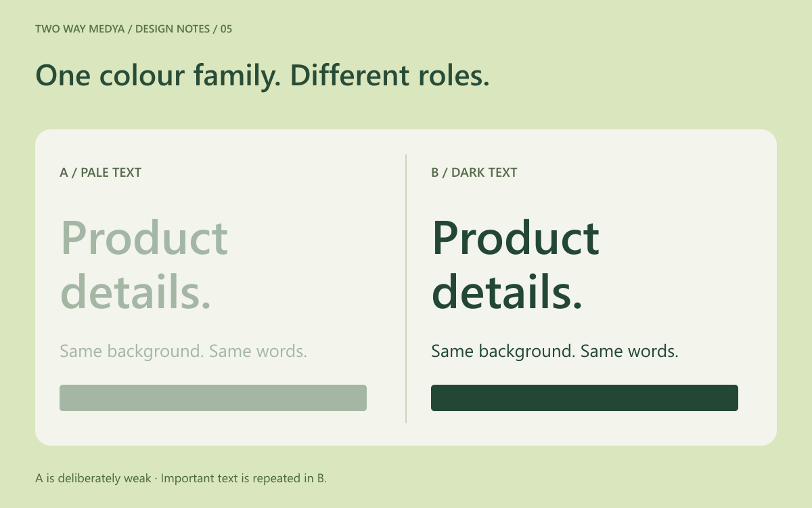
Task: Click the dark 'Product details.' heading in panel B
Action: point(515,265)
